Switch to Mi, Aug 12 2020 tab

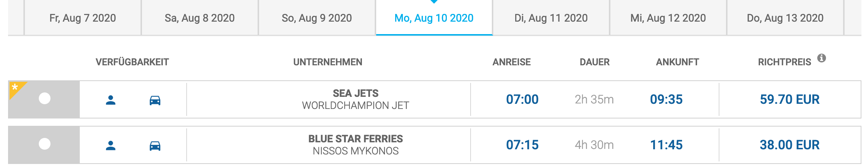668,18
